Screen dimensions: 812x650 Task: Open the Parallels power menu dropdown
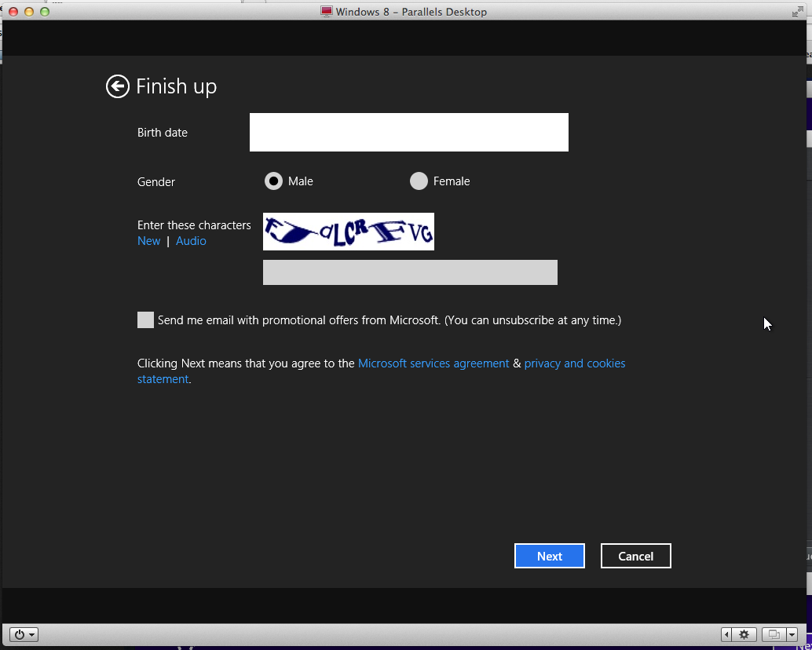tap(24, 634)
